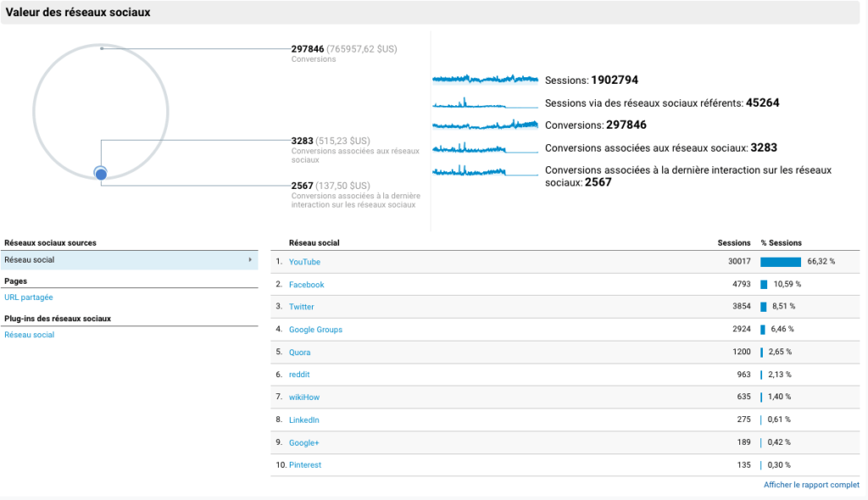This screenshot has width=868, height=500.
Task: Open the Facebook social network link
Action: (x=306, y=285)
